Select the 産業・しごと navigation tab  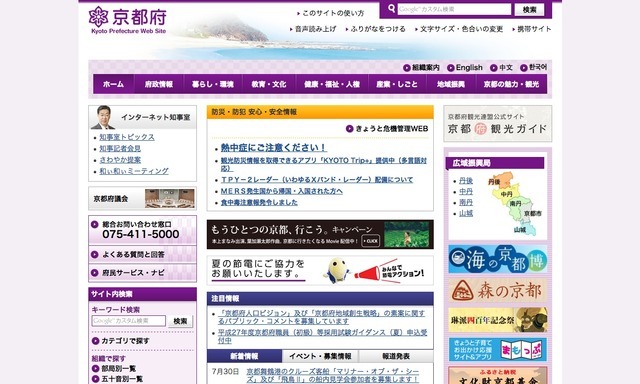[397, 84]
